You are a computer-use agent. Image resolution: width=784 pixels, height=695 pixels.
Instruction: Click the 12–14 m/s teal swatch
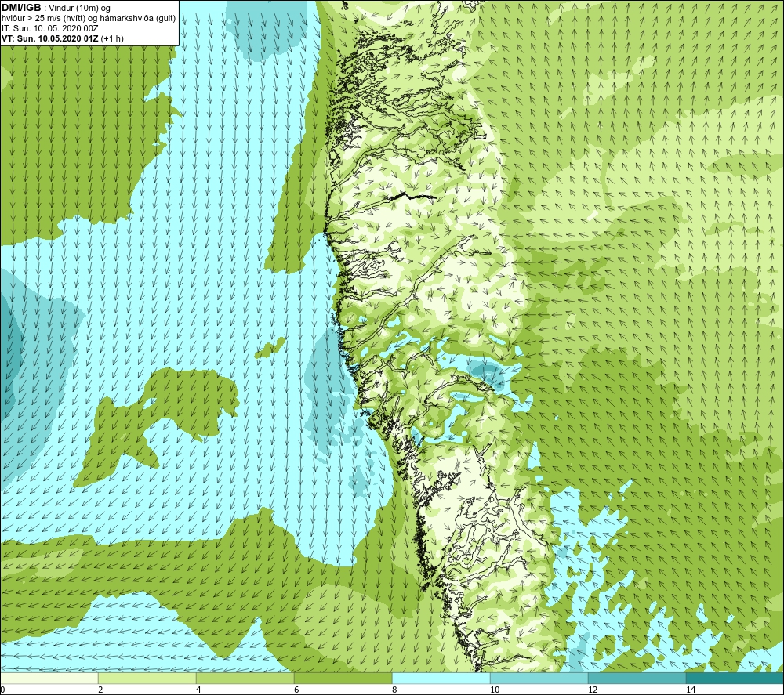pos(637,678)
